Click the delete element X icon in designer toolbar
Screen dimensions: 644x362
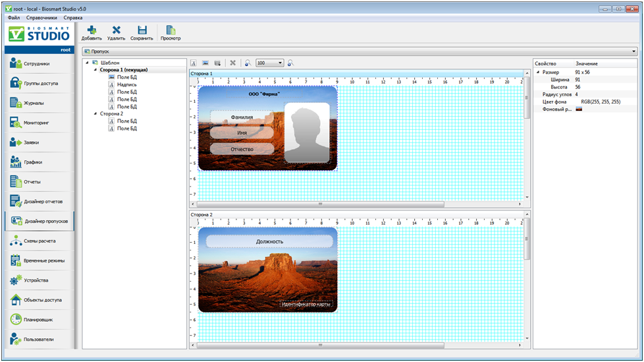(232, 63)
